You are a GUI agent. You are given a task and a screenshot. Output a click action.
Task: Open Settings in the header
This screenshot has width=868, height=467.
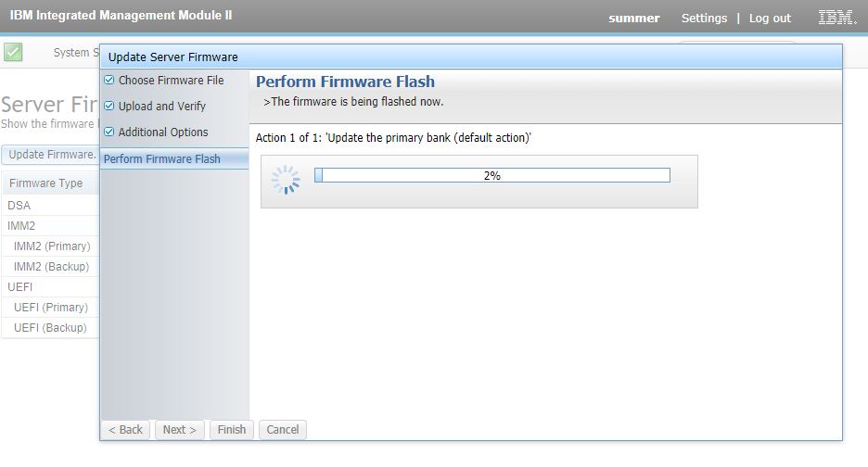[704, 19]
